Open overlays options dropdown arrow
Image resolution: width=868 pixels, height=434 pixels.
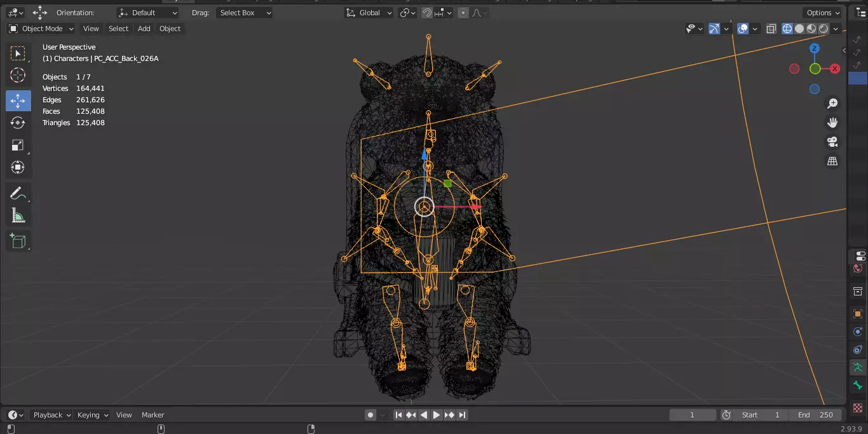tap(755, 29)
